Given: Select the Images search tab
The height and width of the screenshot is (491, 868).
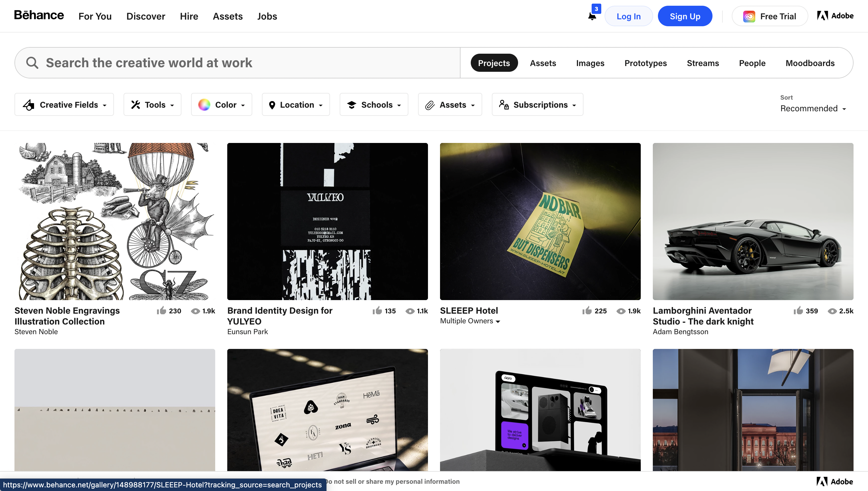Looking at the screenshot, I should tap(590, 63).
